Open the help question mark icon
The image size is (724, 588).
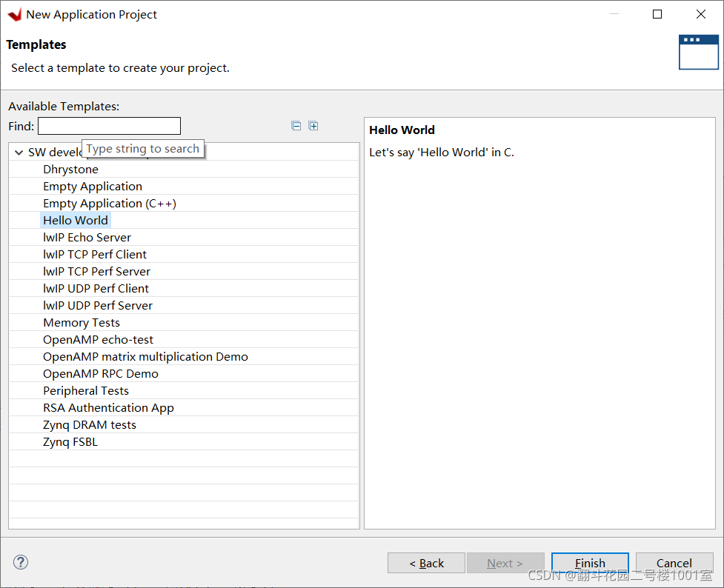21,562
